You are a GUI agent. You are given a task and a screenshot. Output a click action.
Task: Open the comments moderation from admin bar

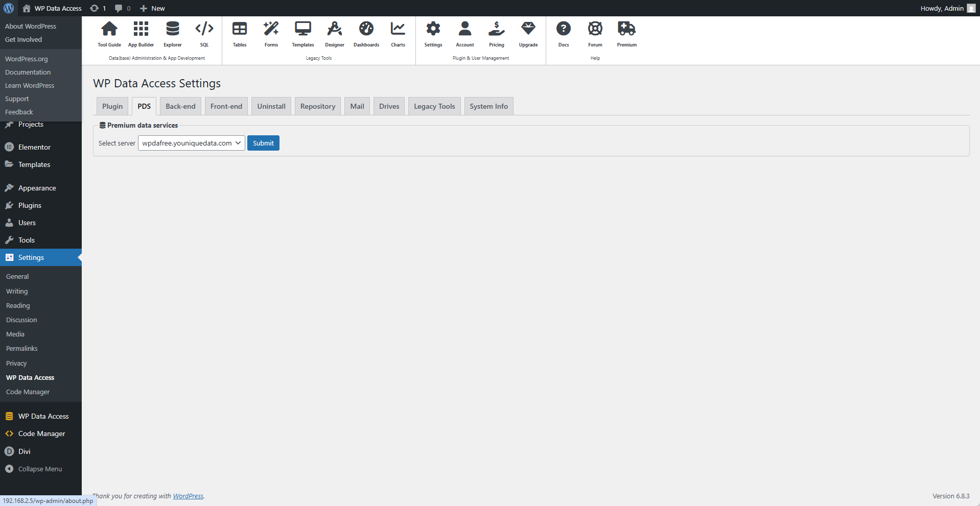point(122,8)
